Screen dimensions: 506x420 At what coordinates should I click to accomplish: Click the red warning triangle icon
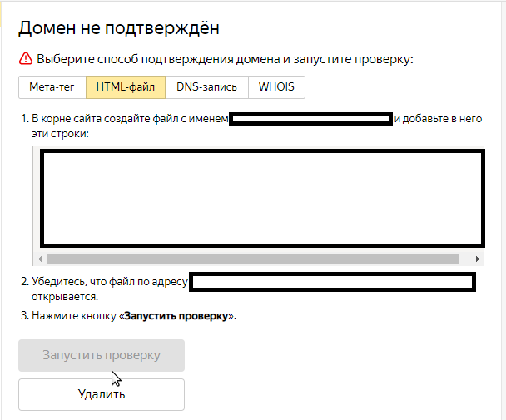(25, 59)
